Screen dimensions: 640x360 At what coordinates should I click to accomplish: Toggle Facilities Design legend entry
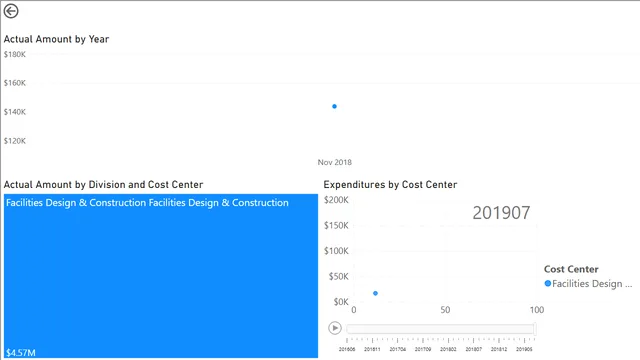[588, 284]
